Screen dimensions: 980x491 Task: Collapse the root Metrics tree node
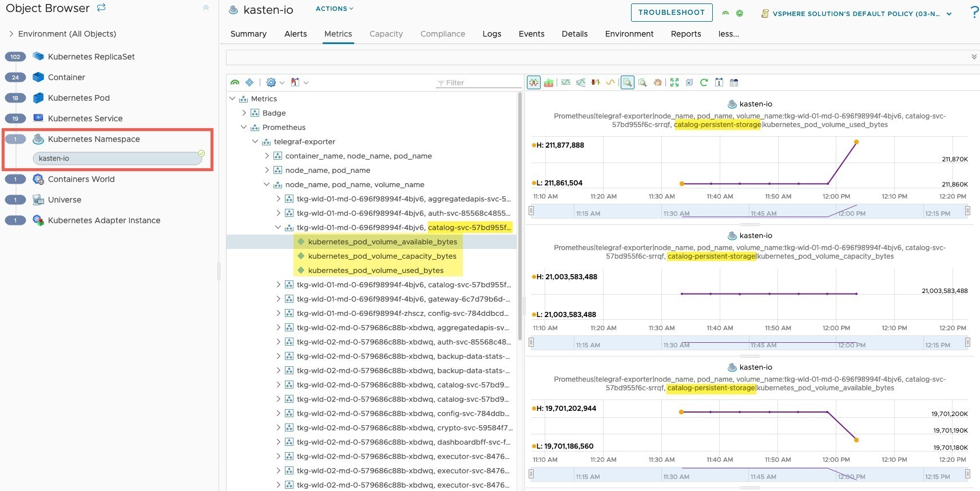click(233, 98)
